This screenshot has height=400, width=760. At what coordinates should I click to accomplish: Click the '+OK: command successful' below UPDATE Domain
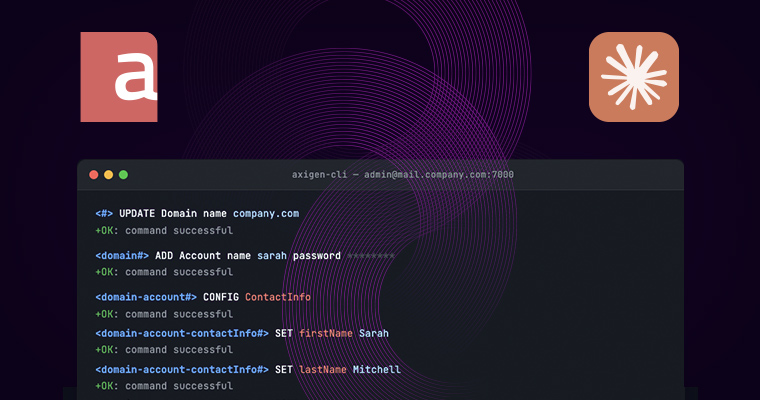point(164,230)
